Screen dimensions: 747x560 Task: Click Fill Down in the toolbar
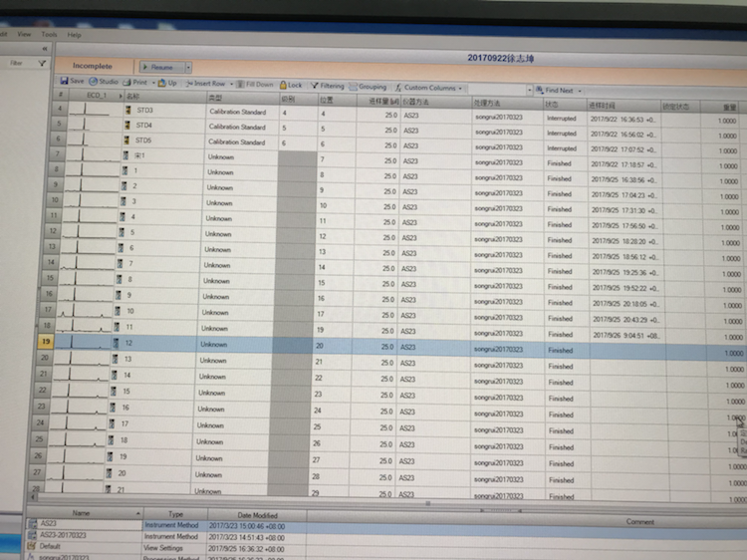[x=255, y=85]
